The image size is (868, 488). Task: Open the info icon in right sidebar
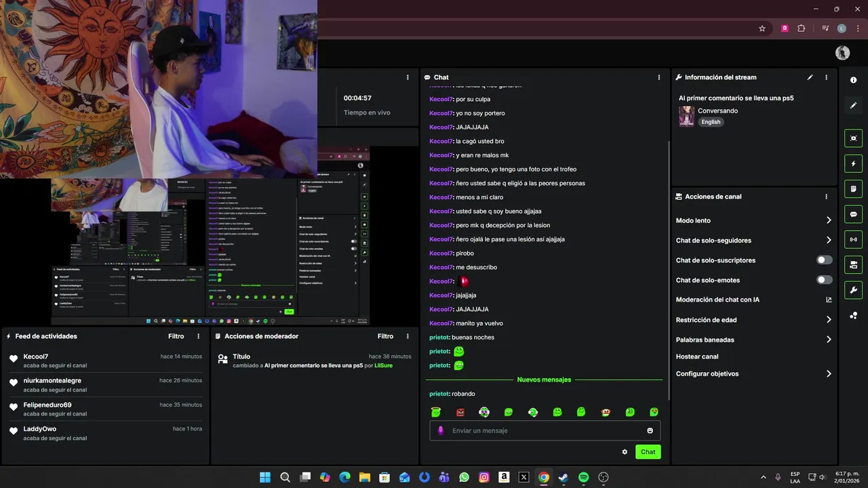pos(853,80)
